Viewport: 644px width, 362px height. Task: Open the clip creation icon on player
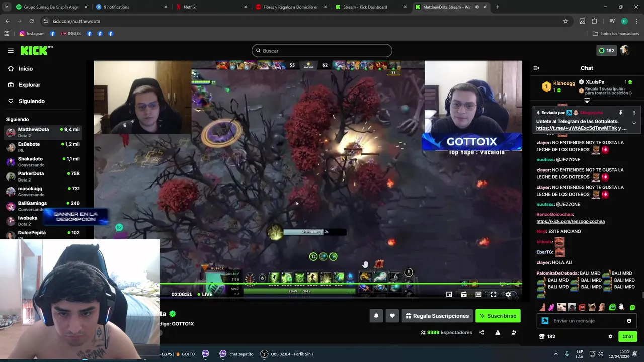[x=463, y=295]
